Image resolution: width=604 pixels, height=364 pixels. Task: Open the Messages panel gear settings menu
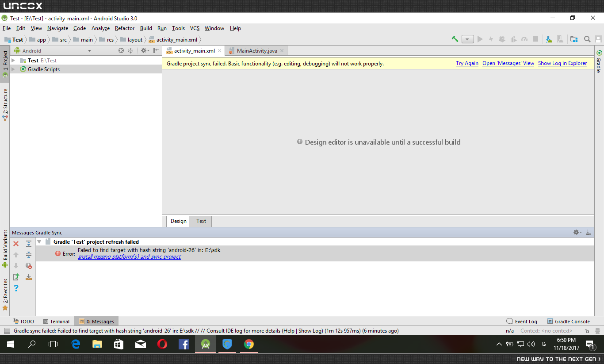577,232
